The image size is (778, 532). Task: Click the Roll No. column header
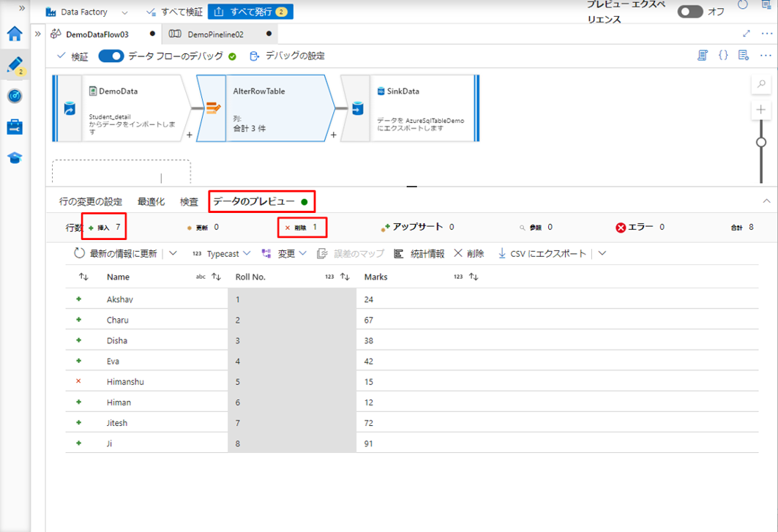250,277
